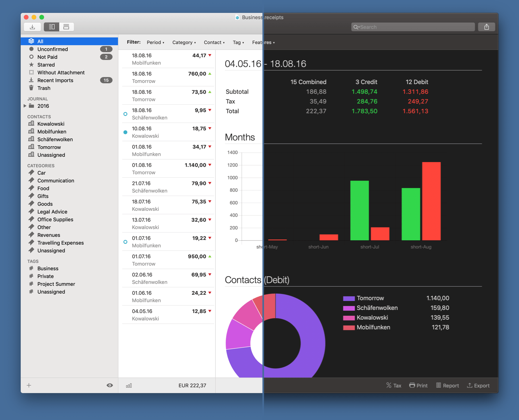Open the Trash folder in sidebar
The height and width of the screenshot is (420, 519).
(x=44, y=88)
